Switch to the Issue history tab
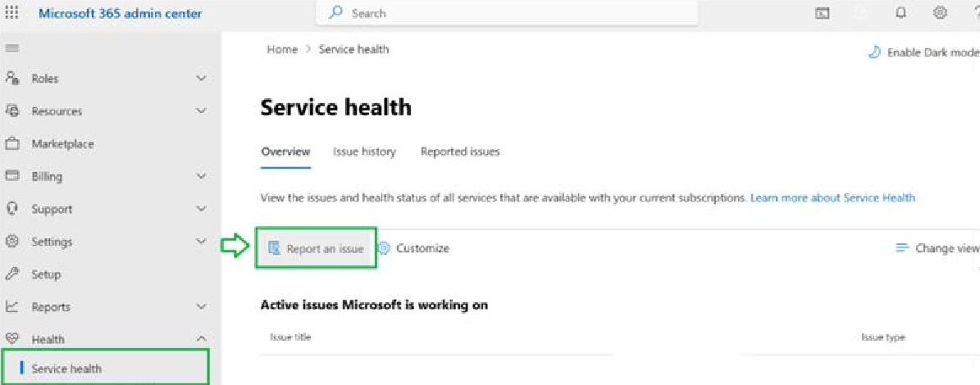Viewport: 980px width, 385px height. [x=364, y=152]
